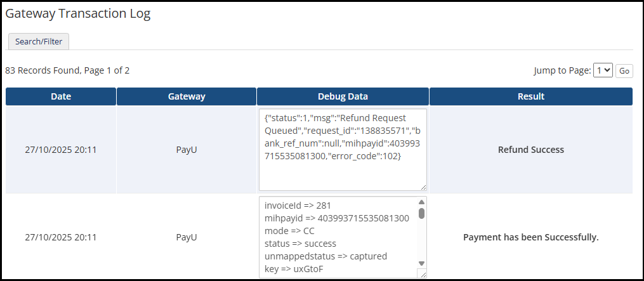
Task: Click the Debug Data column header
Action: [343, 96]
